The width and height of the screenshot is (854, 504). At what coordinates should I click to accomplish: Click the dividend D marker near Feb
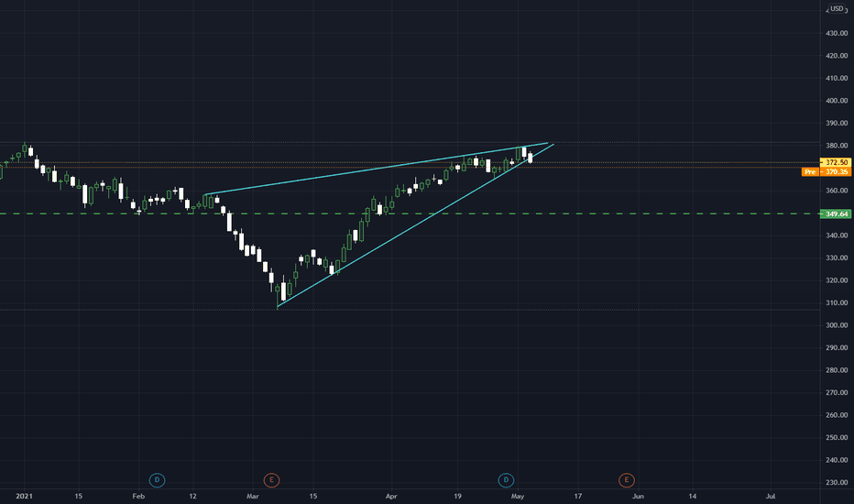click(157, 480)
